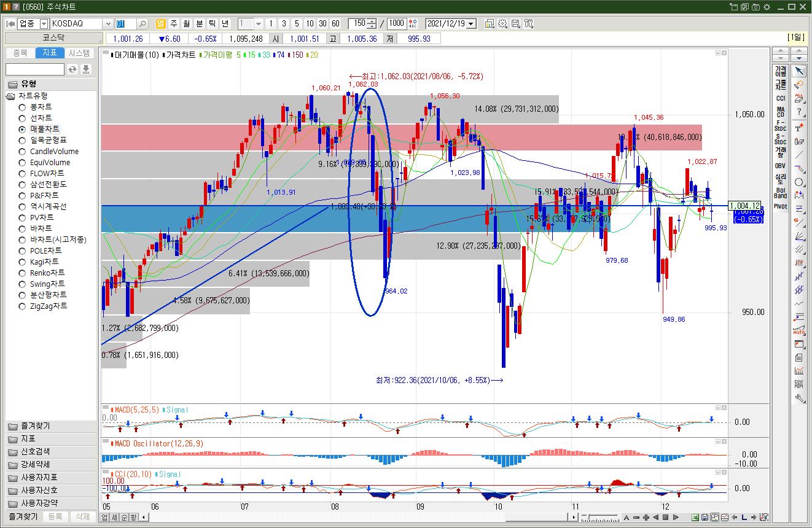Expand the 강세약세 folder
Screen dimensions: 812x528
[50, 465]
